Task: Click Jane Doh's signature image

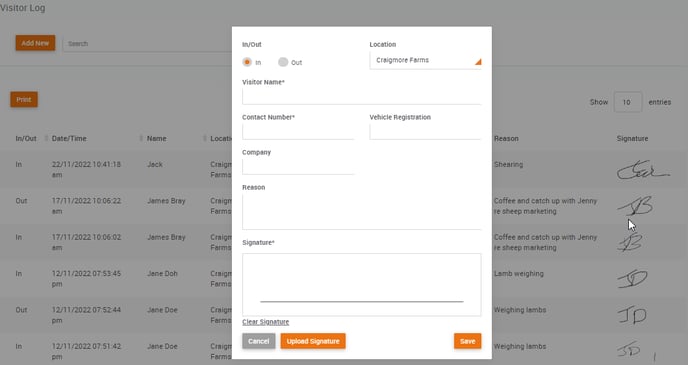Action: click(x=632, y=279)
